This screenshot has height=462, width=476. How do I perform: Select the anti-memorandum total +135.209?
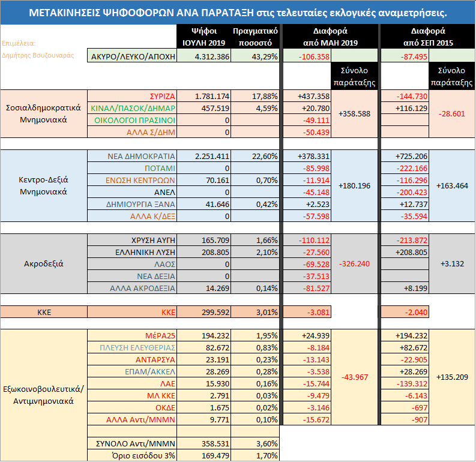click(x=452, y=377)
